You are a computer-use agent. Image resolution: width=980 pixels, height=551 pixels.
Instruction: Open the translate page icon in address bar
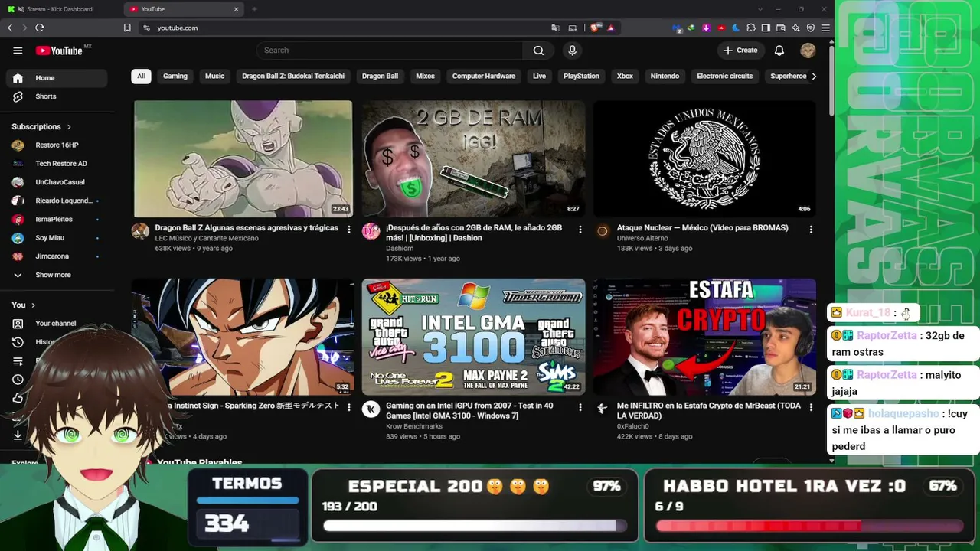[555, 28]
